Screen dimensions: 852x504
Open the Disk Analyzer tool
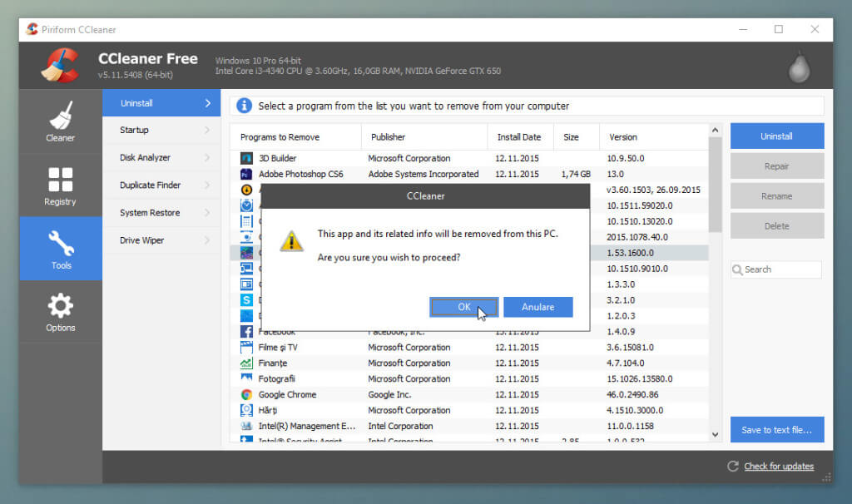click(x=146, y=157)
